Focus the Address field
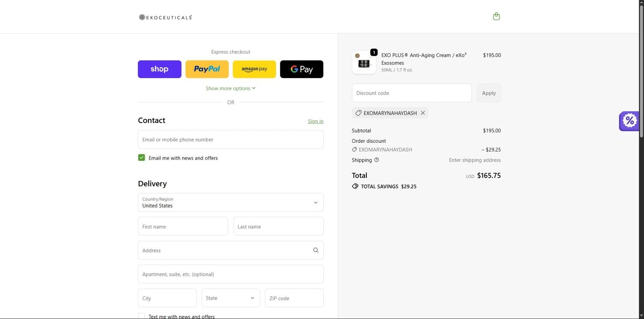The image size is (644, 319). click(x=231, y=250)
